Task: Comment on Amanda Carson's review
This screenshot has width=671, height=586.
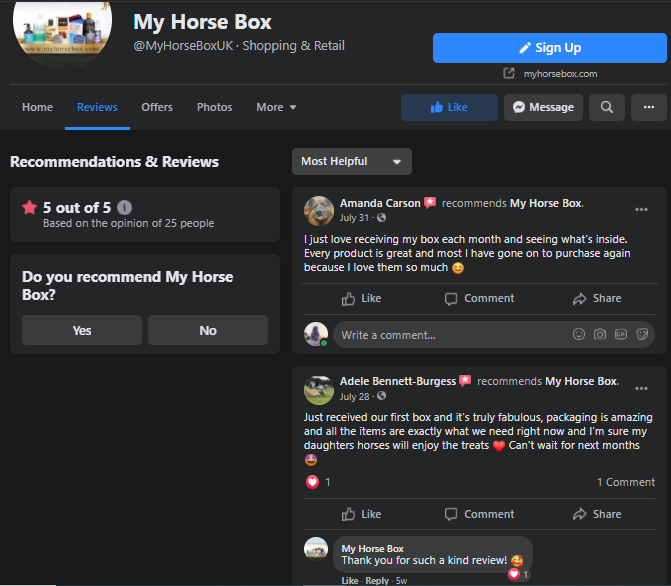Action: click(479, 298)
